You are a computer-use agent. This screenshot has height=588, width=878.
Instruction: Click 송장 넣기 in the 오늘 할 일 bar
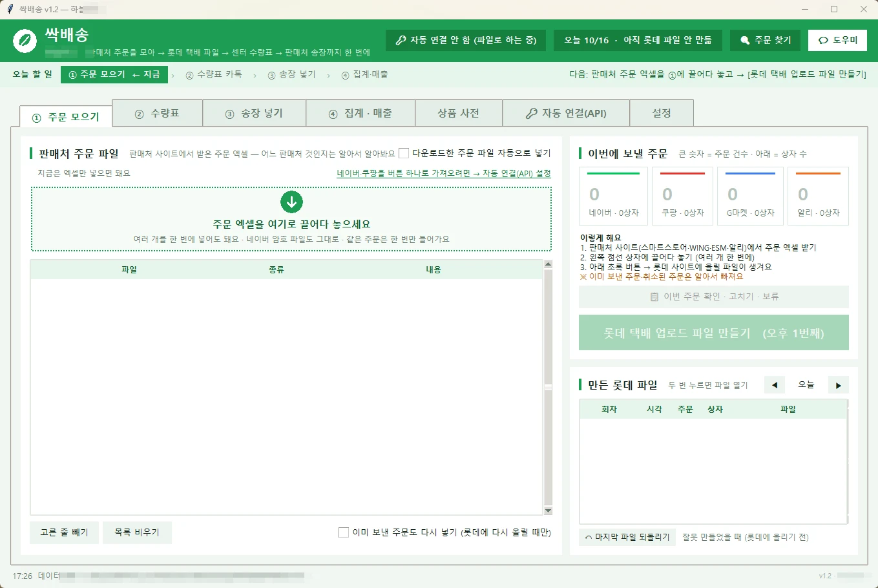291,75
